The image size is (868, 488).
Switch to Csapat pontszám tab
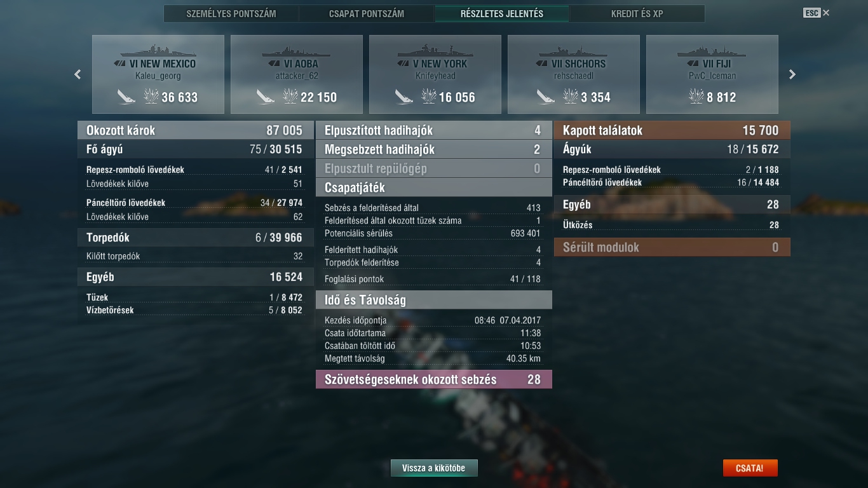click(x=367, y=13)
